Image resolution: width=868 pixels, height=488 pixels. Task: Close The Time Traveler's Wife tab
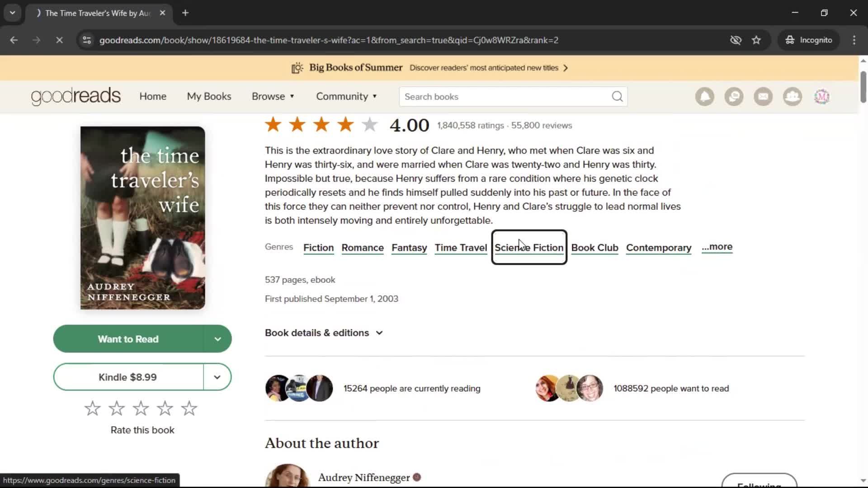tap(163, 13)
